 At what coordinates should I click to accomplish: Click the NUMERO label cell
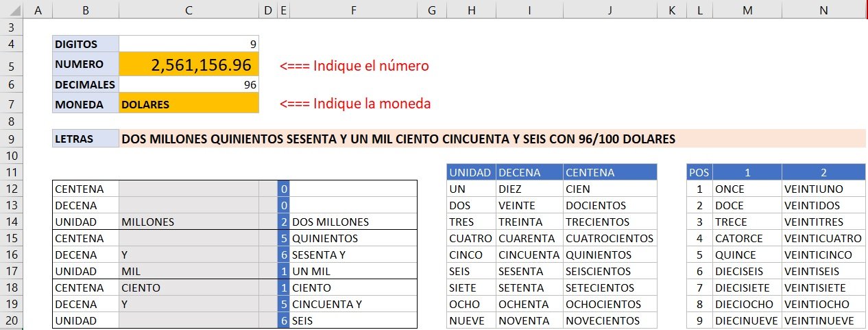pyautogui.click(x=86, y=64)
